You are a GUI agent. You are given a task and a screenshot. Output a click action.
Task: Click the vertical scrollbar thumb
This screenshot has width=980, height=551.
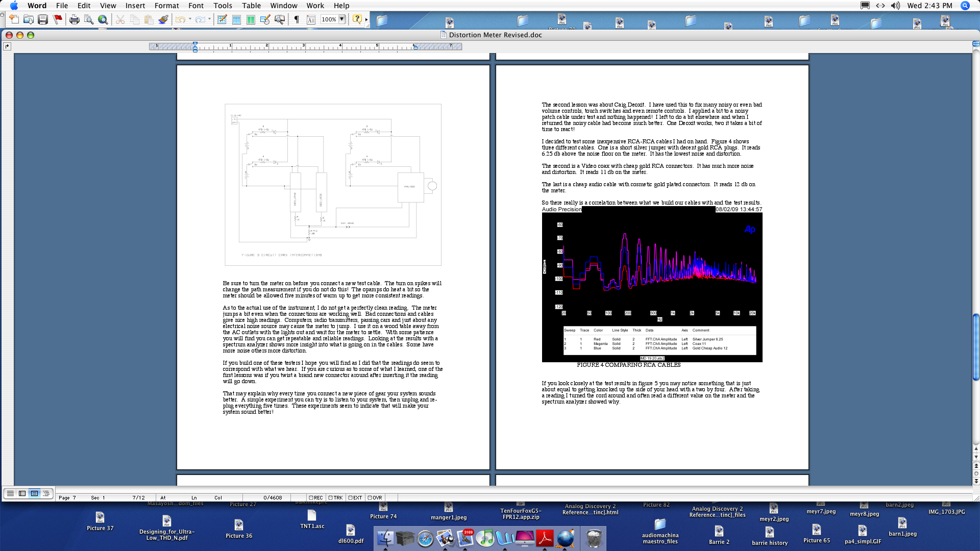[x=976, y=347]
